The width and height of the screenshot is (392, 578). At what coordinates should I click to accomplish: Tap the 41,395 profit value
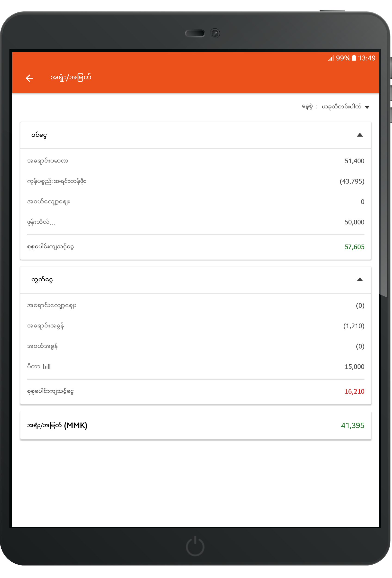(352, 426)
